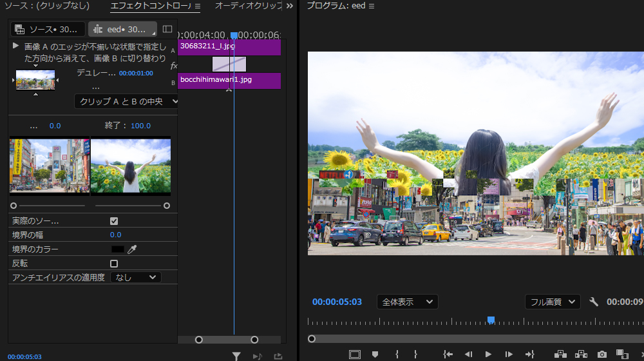This screenshot has height=361, width=644.
Task: Edit the 境界の幅 value 0.0
Action: (x=115, y=235)
